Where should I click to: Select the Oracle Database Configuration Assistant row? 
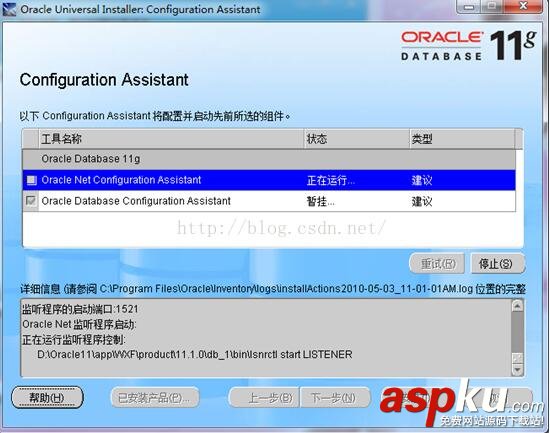click(269, 201)
